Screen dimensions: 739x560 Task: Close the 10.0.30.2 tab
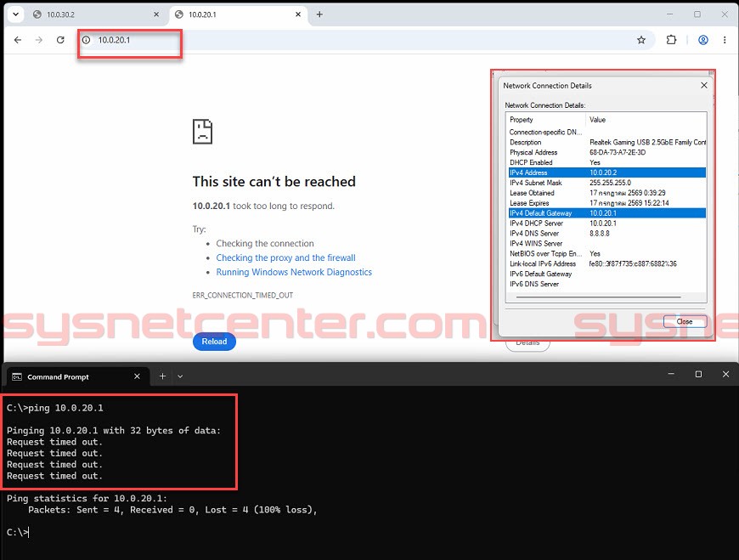[156, 14]
